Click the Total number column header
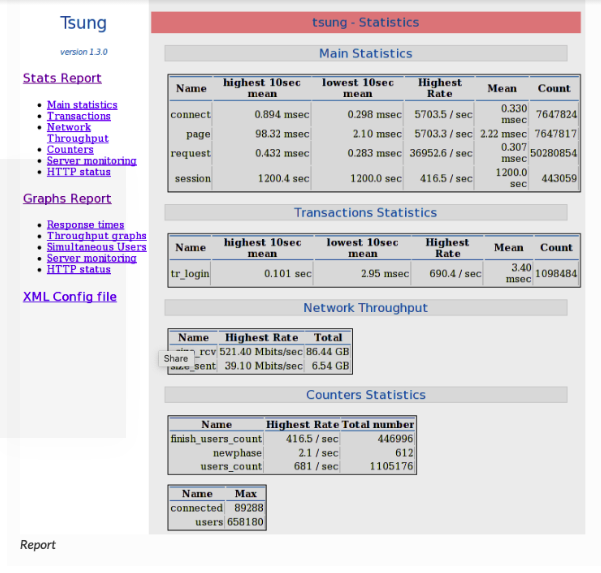 [x=378, y=424]
